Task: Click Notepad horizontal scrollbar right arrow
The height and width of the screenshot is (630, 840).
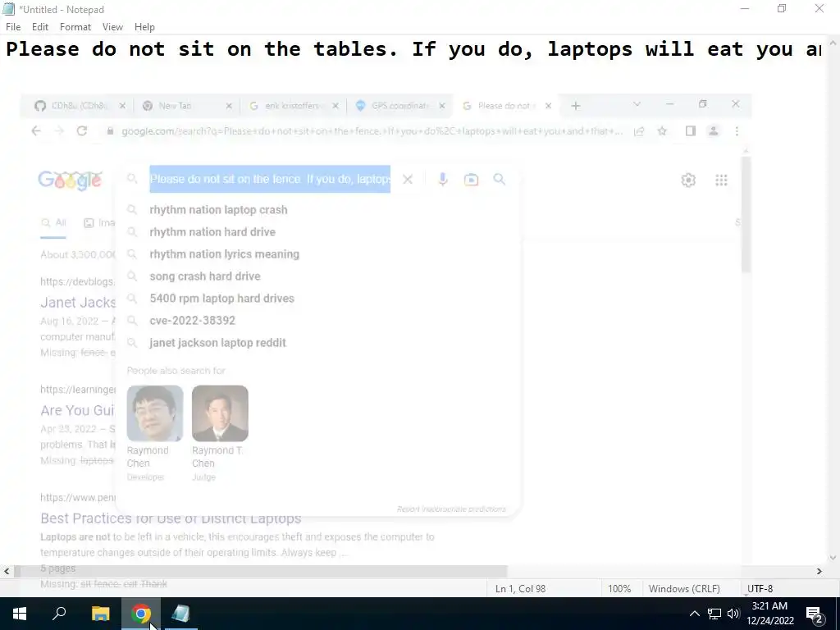Action: [819, 572]
